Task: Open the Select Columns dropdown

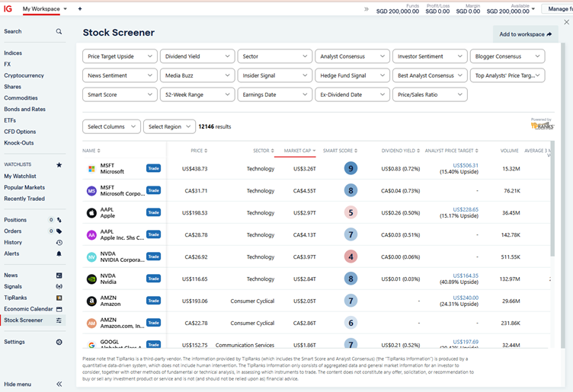Action: tap(111, 126)
